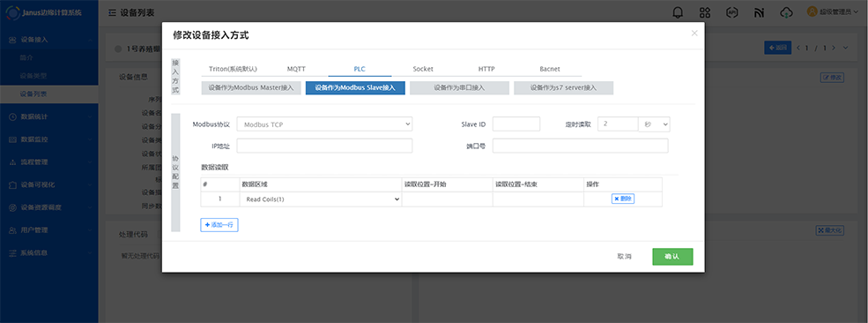Viewport: 868px width, 323px height.
Task: Expand the 用户管理 sidebar menu
Action: tap(89, 230)
